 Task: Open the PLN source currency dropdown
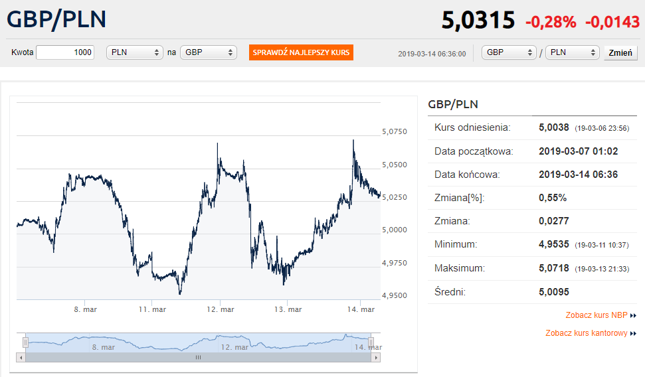pyautogui.click(x=135, y=52)
